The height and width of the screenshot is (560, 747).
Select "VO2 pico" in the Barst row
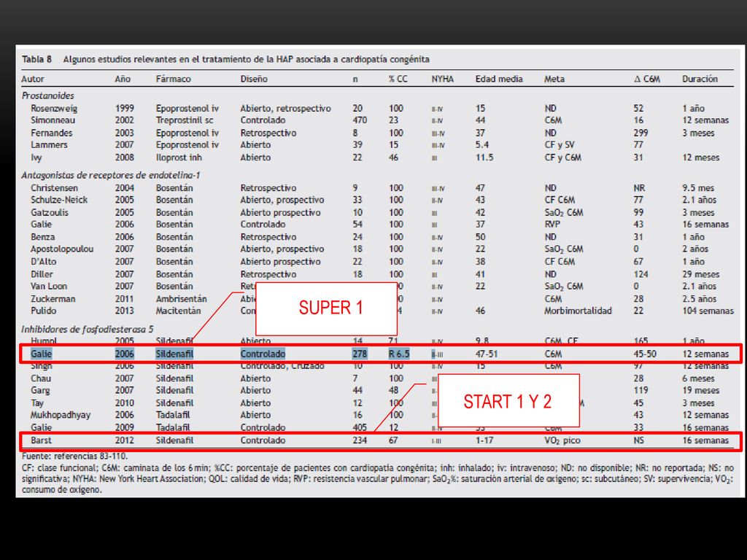(x=562, y=440)
